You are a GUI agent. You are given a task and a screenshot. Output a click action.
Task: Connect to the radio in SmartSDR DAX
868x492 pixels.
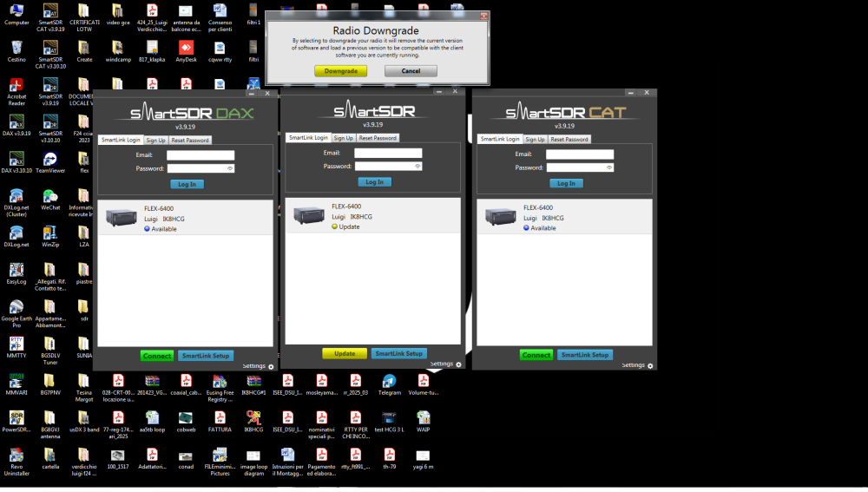157,356
